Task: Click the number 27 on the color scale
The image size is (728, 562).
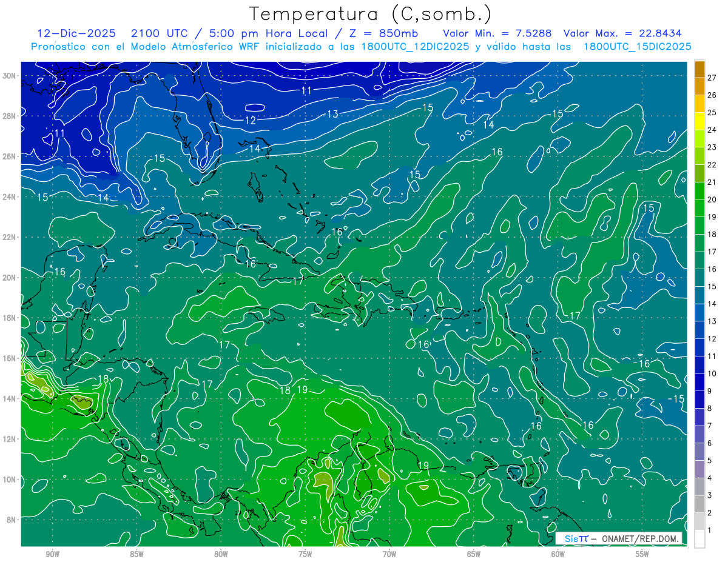Action: (712, 77)
